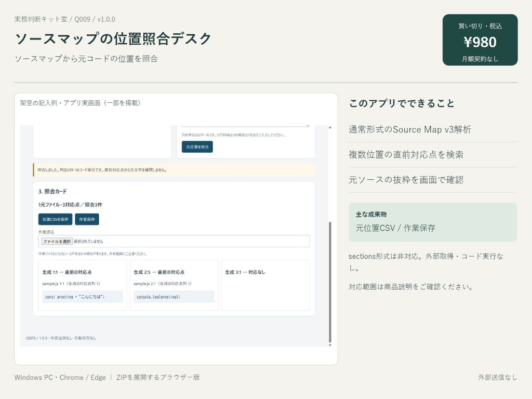Click the 主な成果物 box text 元位置CSV / 作業保存

click(395, 228)
